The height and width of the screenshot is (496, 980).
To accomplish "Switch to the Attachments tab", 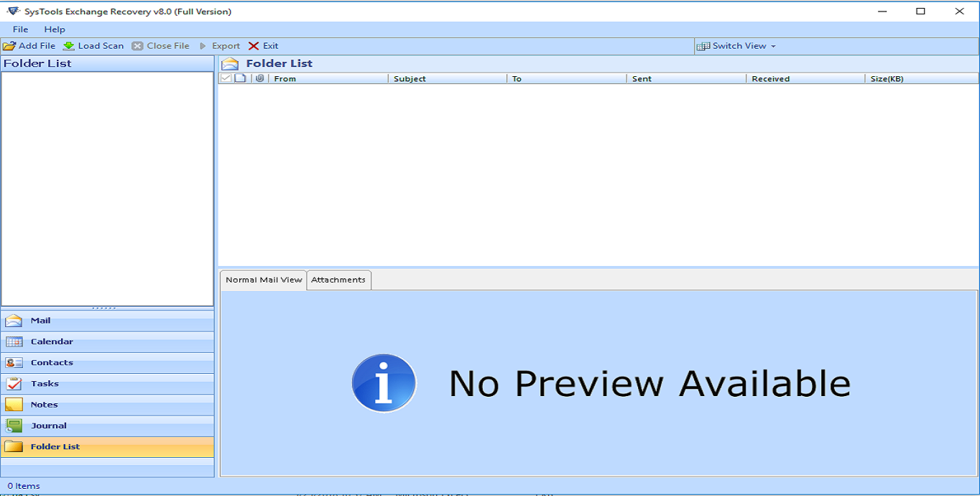I will click(x=338, y=280).
